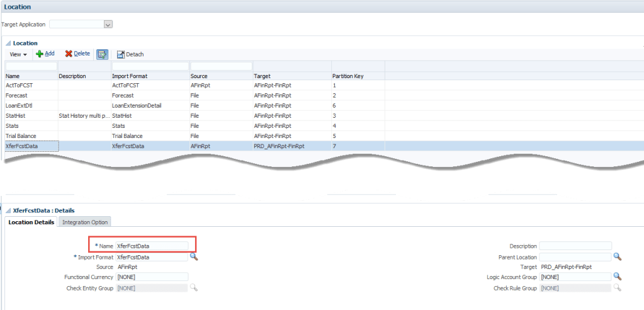Viewport: 644px width, 310px height.
Task: Click the Check Entity Group lookup icon
Action: [x=194, y=287]
